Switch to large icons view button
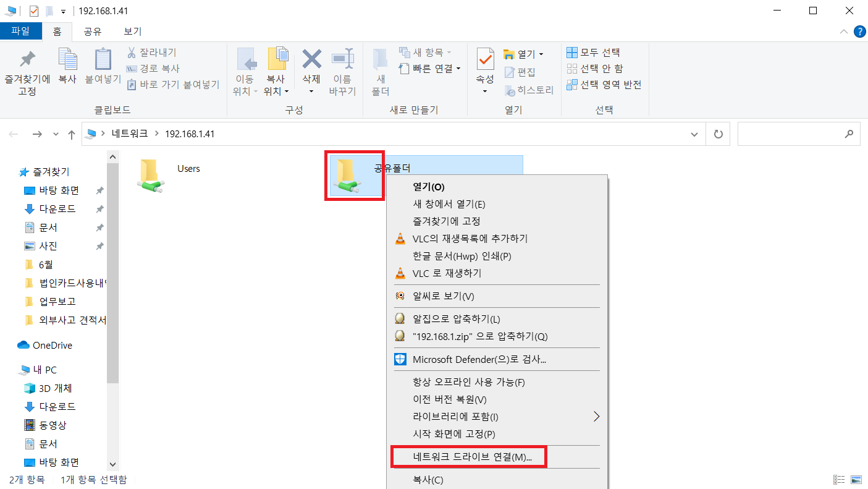 pyautogui.click(x=856, y=480)
